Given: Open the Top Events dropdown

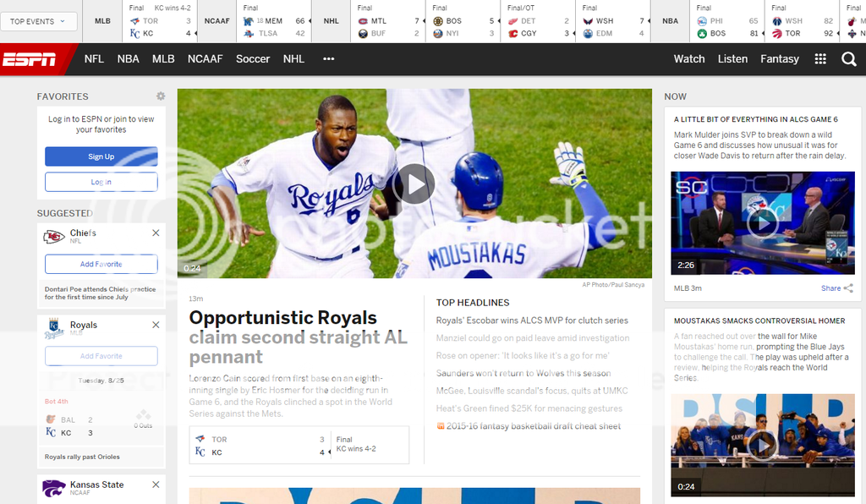Looking at the screenshot, I should (38, 21).
